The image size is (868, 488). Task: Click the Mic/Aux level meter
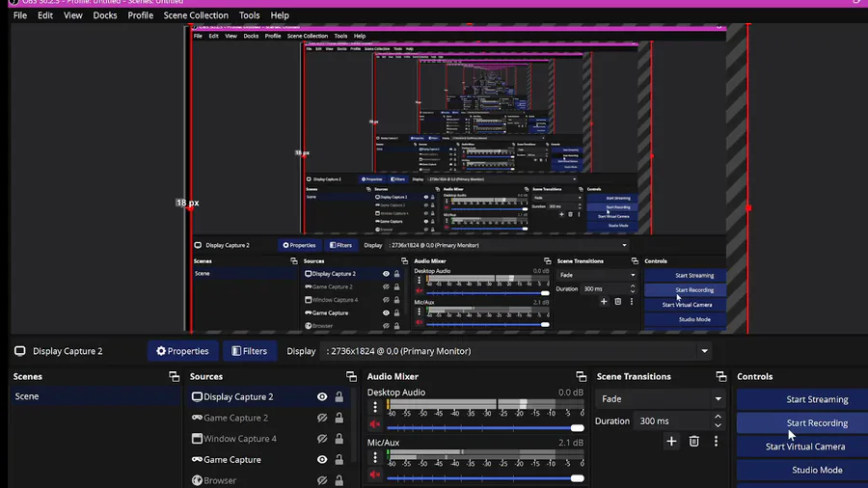(485, 454)
